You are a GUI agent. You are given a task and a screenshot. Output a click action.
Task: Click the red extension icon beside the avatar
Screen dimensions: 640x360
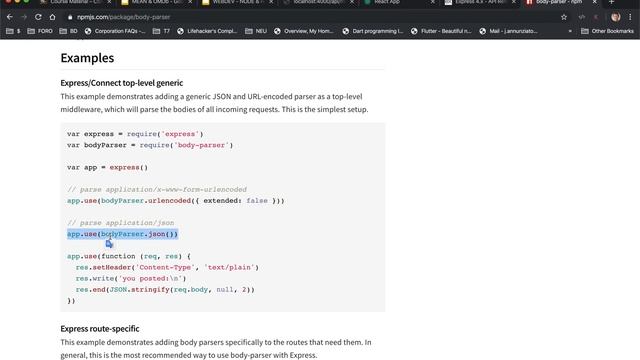pyautogui.click(x=596, y=17)
